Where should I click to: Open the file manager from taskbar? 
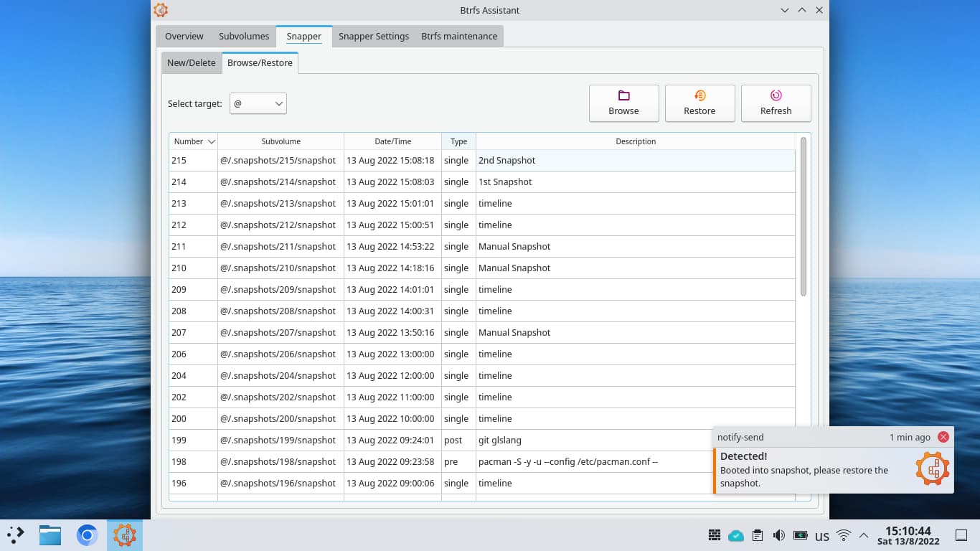(x=50, y=534)
